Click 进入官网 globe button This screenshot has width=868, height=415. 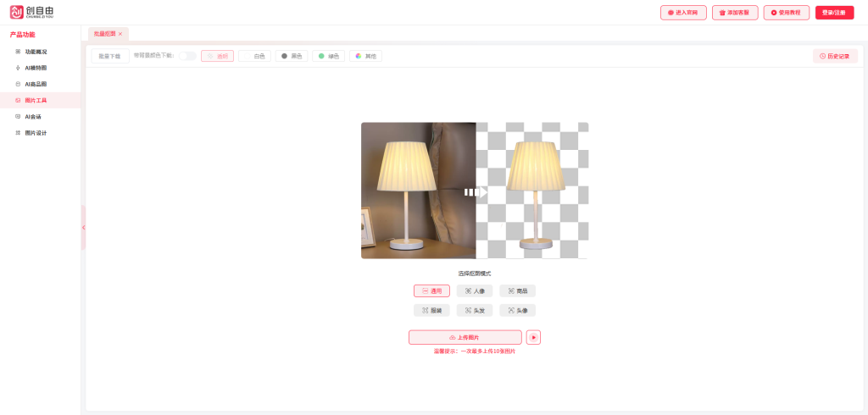[683, 13]
